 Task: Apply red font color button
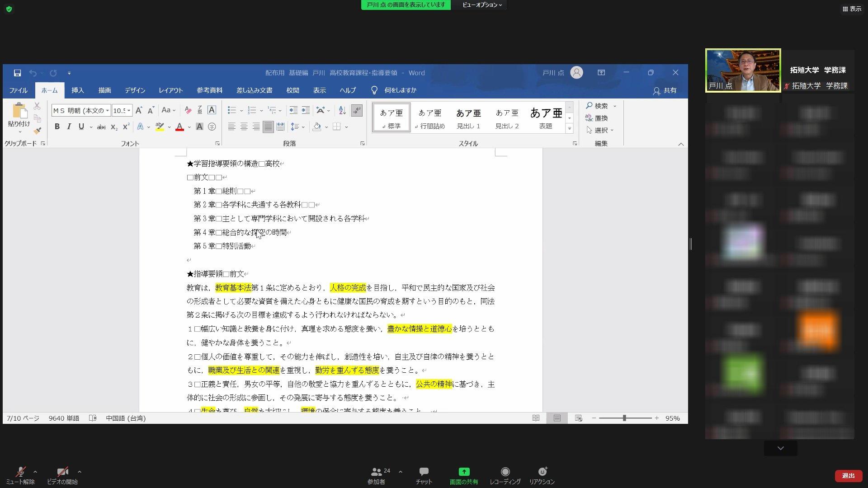(x=179, y=127)
